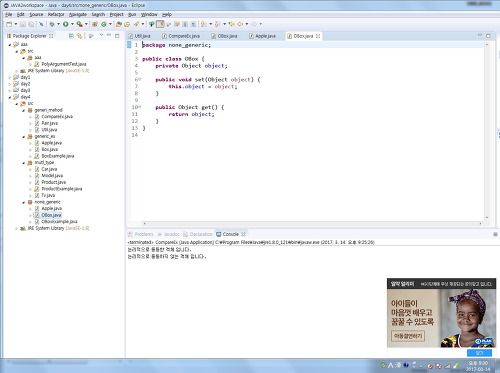Click the Next Annotation toolbar icon

coord(203,24)
